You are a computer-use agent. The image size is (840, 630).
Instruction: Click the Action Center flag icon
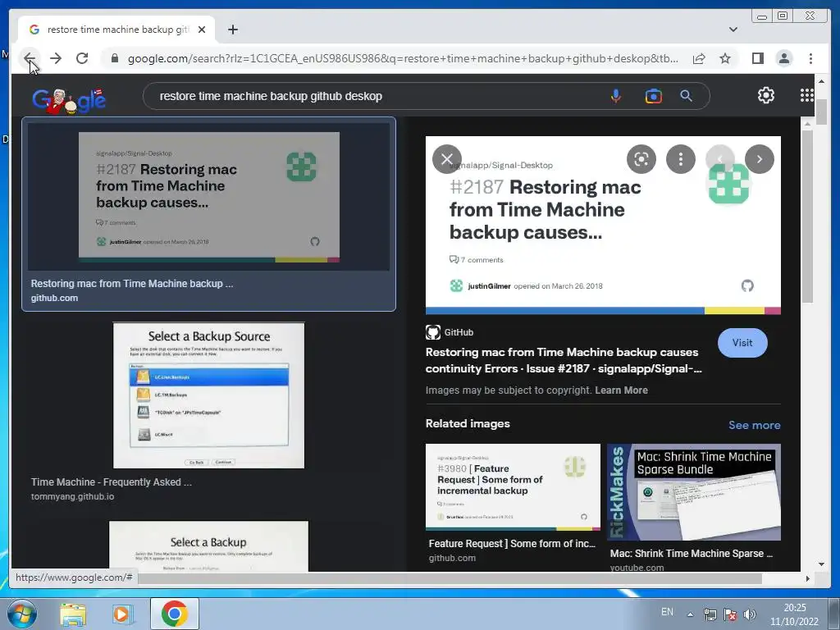tap(729, 614)
